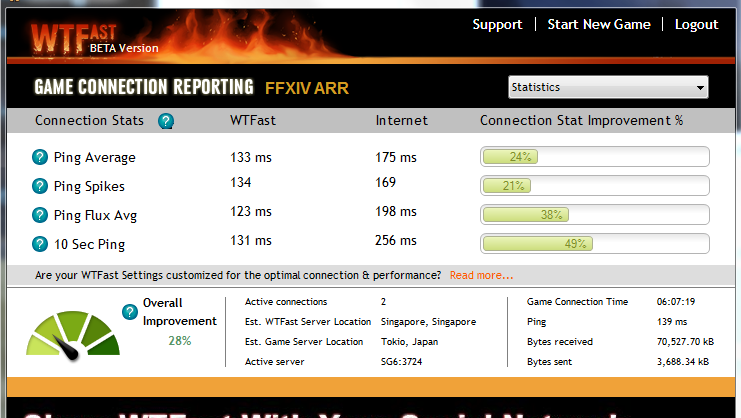Click the 70,527.70 kB bytes received value

tap(685, 341)
